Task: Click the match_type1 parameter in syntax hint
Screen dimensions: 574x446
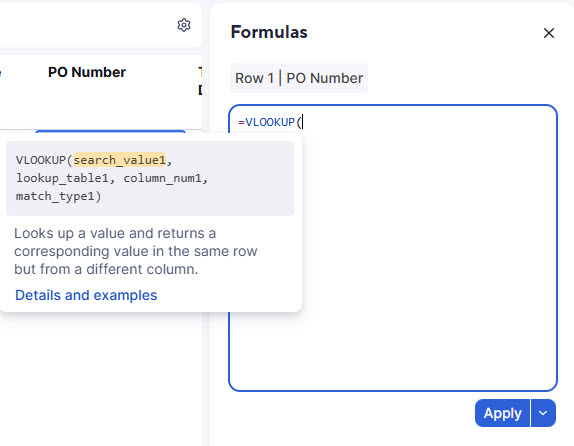Action: point(55,196)
